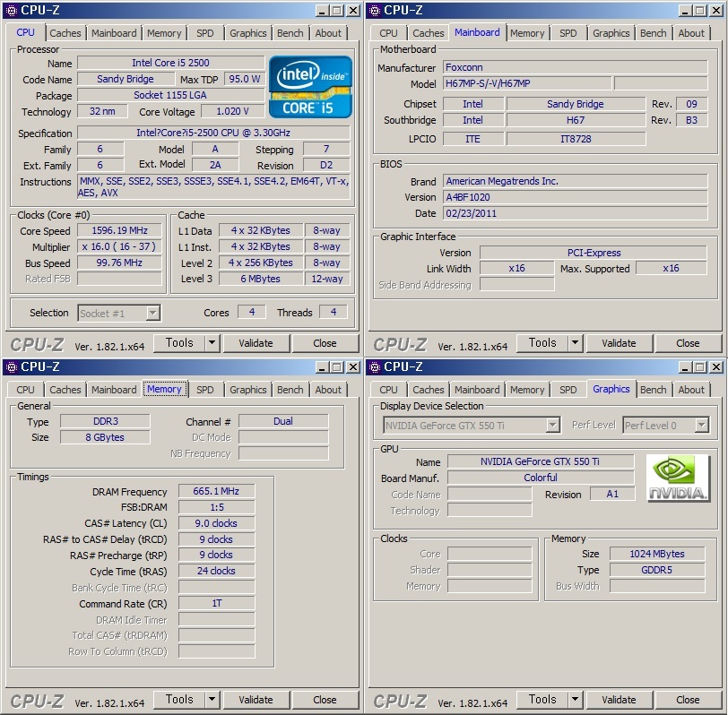
Task: Click the Core Voltage value "1.020 V"
Action: [x=232, y=111]
